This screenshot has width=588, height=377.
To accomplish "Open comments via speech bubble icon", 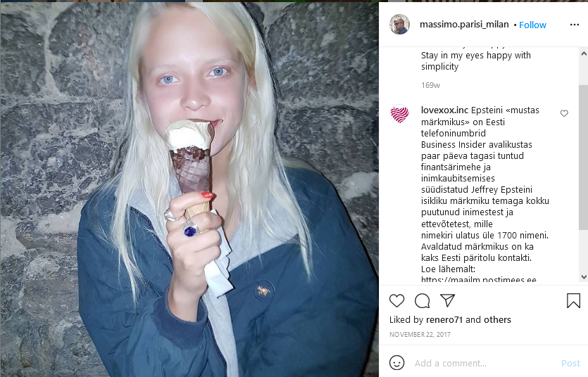I will (423, 300).
